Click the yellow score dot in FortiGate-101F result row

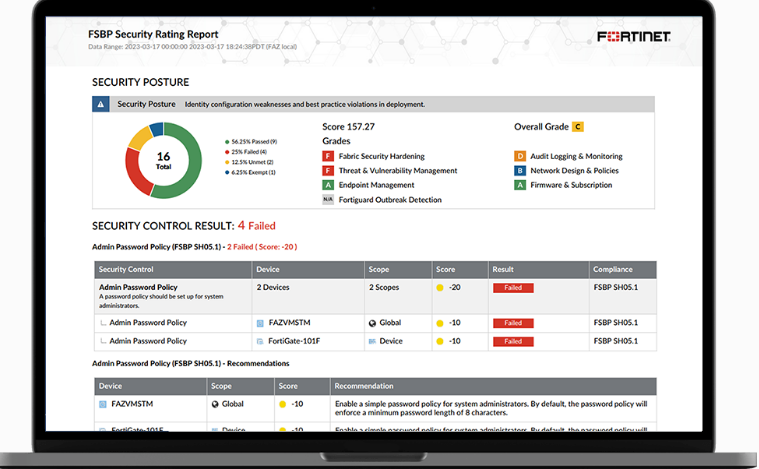[440, 342]
